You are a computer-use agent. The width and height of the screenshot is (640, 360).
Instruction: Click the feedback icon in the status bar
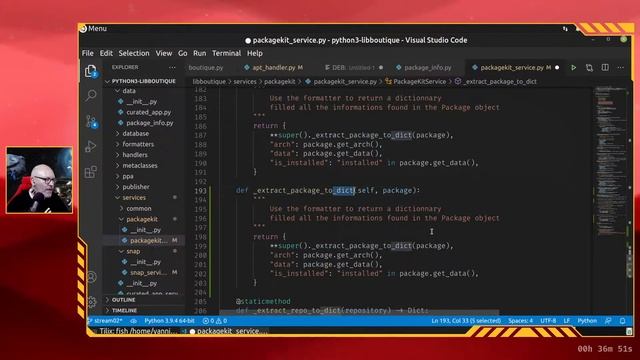pyautogui.click(x=608, y=321)
